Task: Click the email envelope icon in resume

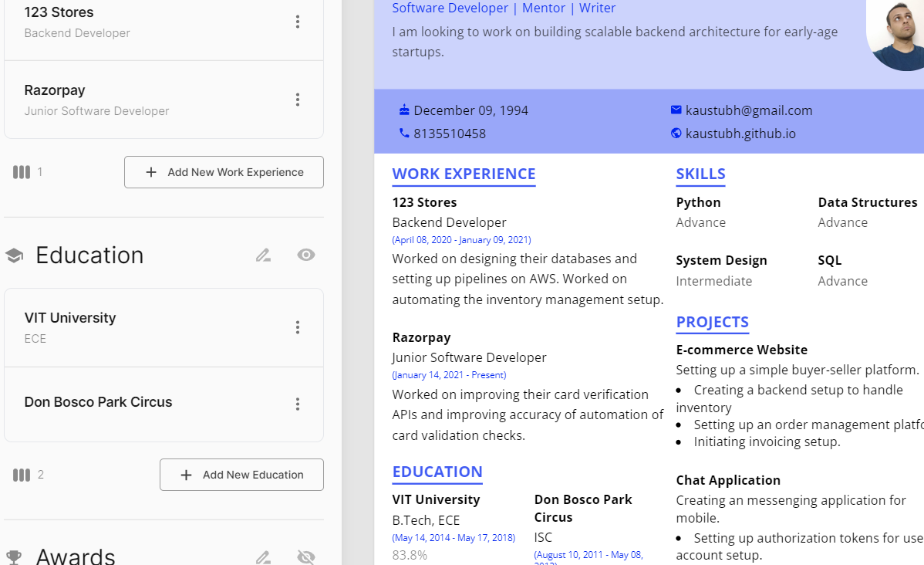Action: 676,110
